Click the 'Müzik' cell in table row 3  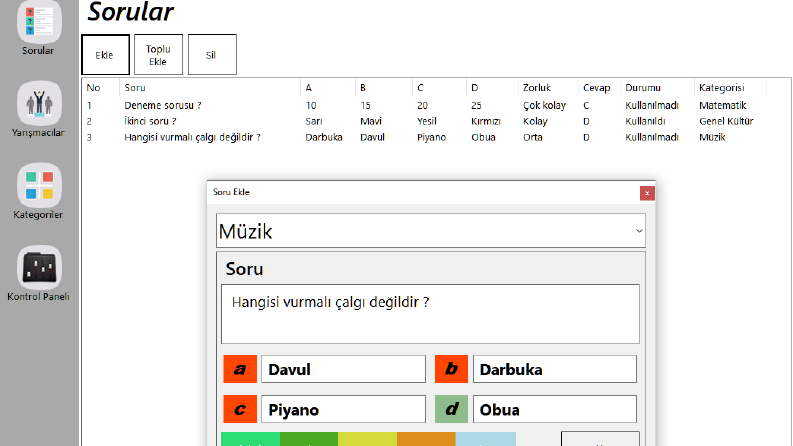click(x=712, y=137)
